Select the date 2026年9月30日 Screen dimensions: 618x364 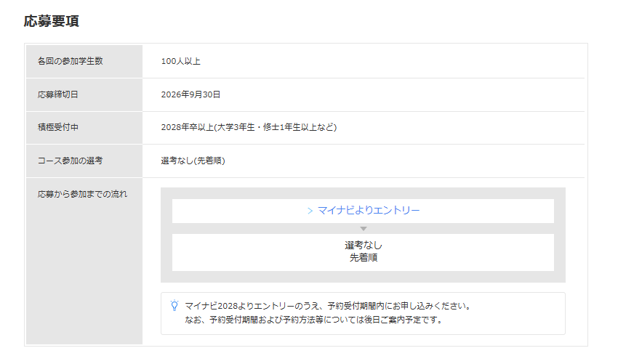point(190,94)
